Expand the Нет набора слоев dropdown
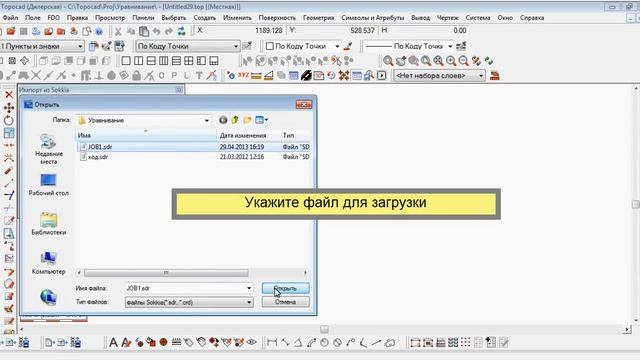Screen dimensions: 640x360 pos(481,76)
